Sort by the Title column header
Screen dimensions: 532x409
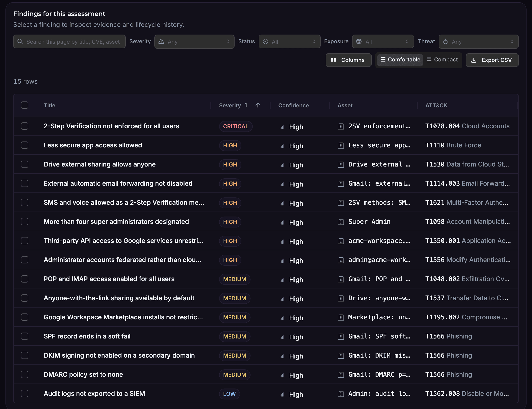[49, 105]
